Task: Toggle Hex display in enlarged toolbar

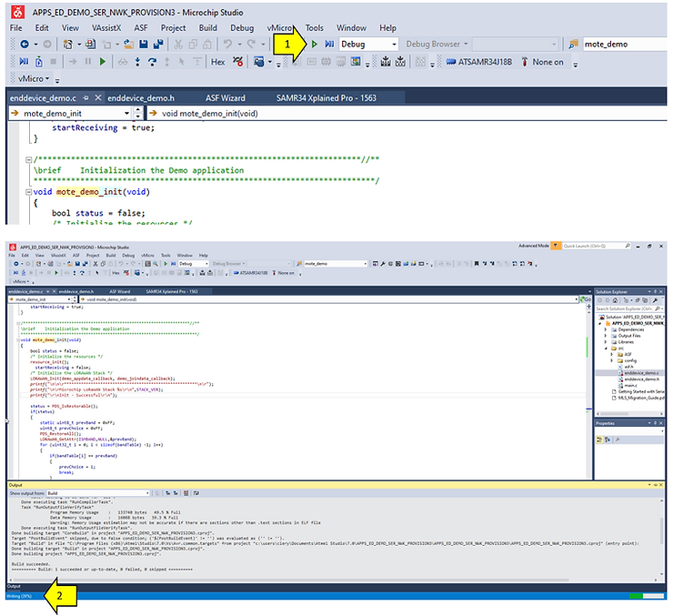Action: [217, 62]
